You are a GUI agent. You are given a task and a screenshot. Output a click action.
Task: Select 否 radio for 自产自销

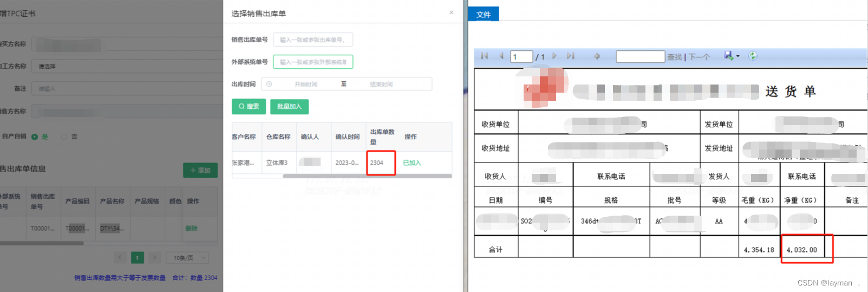(x=64, y=137)
